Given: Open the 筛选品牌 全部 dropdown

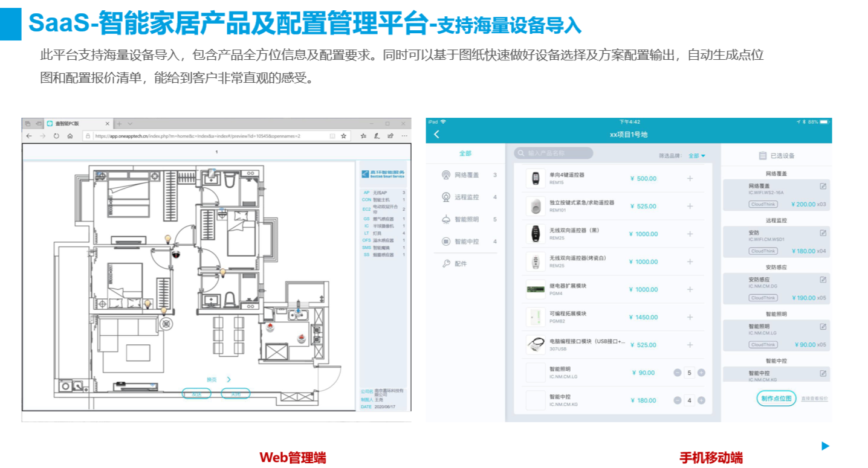Looking at the screenshot, I should 696,156.
